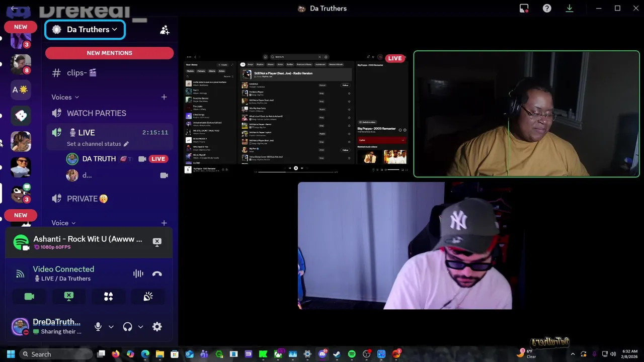Click the LIVE / Da Truthers link
This screenshot has width=644, height=362.
(62, 279)
